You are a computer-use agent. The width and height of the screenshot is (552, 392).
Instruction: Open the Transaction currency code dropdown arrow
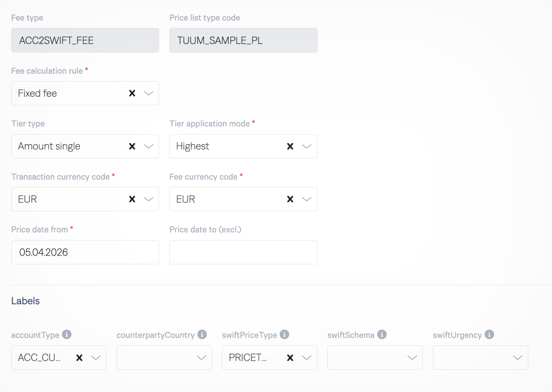tap(149, 199)
